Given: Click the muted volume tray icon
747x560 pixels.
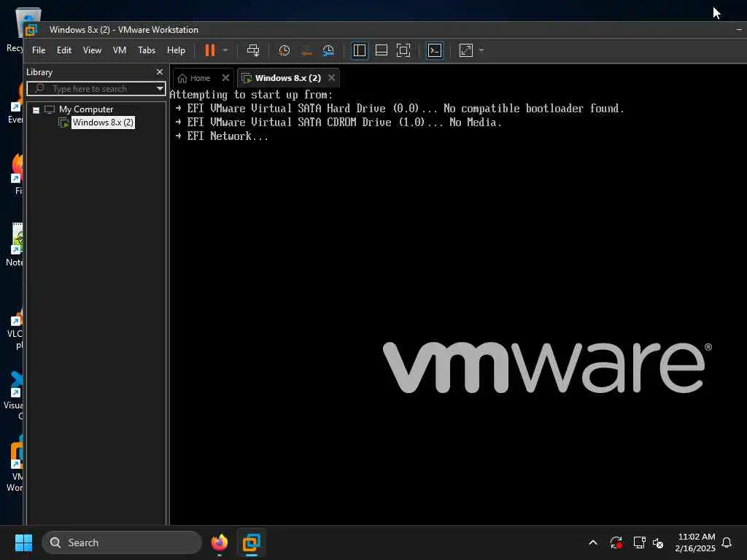Looking at the screenshot, I should [658, 542].
